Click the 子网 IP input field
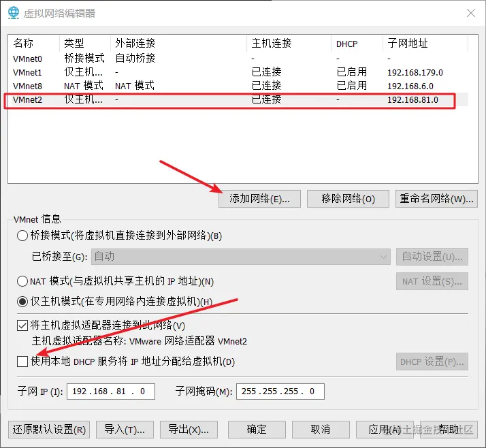 coord(111,391)
